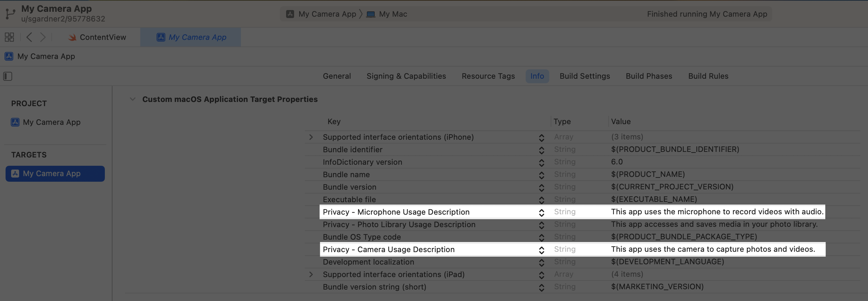868x301 pixels.
Task: Go back with the left chevron
Action: click(x=30, y=37)
